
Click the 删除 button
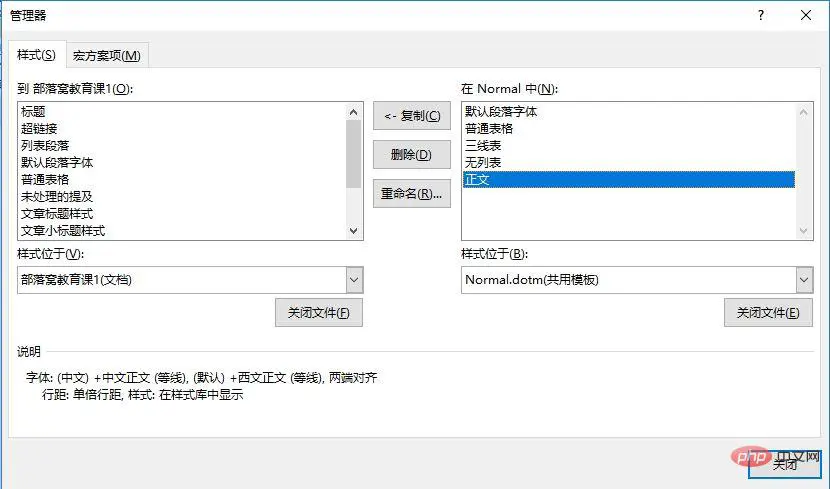coord(412,155)
